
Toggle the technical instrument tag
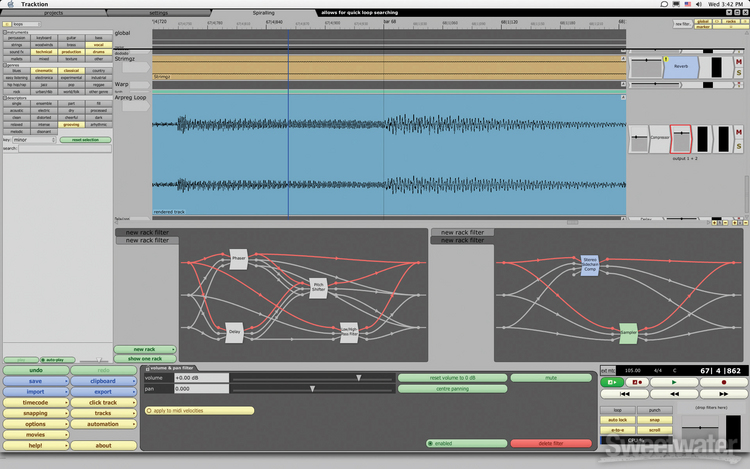tap(44, 52)
